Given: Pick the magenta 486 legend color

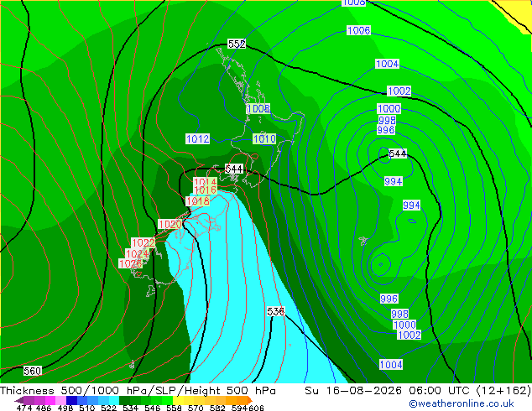Looking at the screenshot, I should 50,400.
